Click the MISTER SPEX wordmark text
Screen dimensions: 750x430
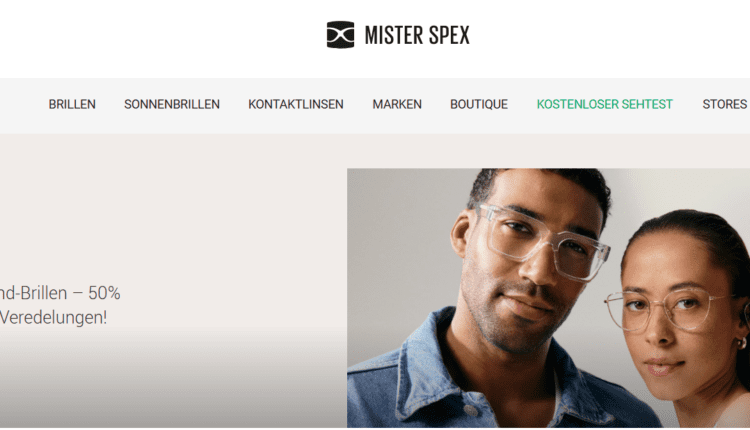click(x=417, y=35)
